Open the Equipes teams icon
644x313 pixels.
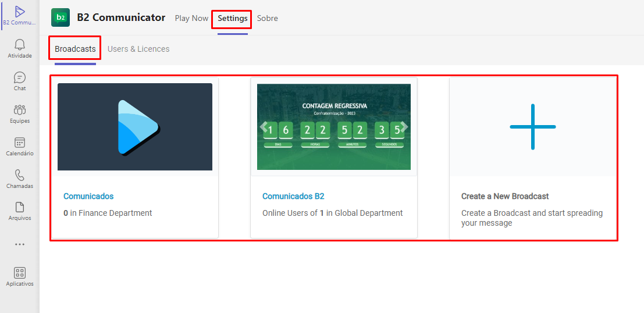[20, 110]
